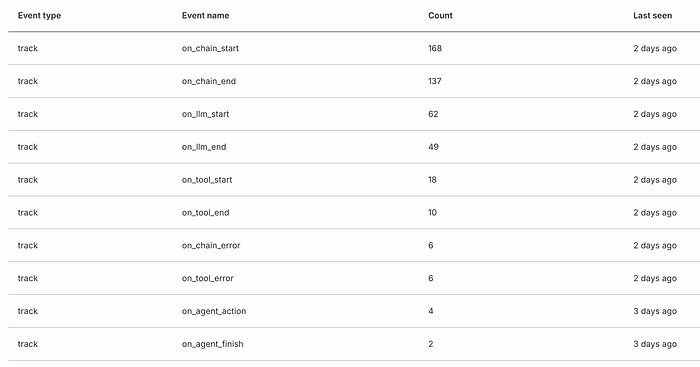This screenshot has height=367, width=700.
Task: Click the count 49 cell
Action: [x=433, y=147]
